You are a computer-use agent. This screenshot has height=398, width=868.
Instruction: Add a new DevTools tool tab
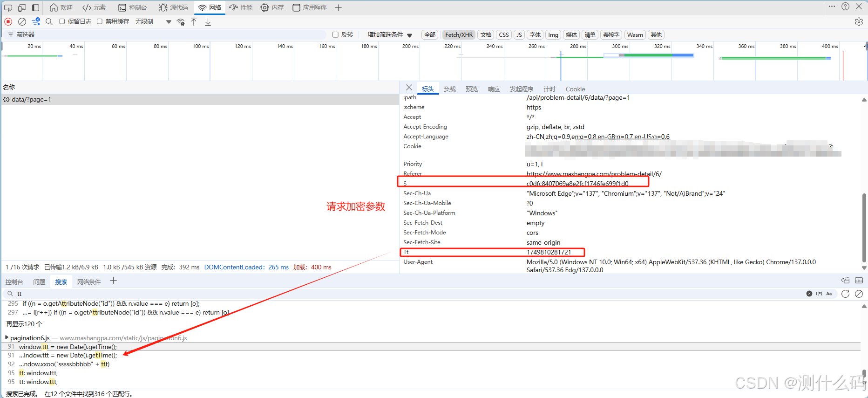[x=339, y=7]
